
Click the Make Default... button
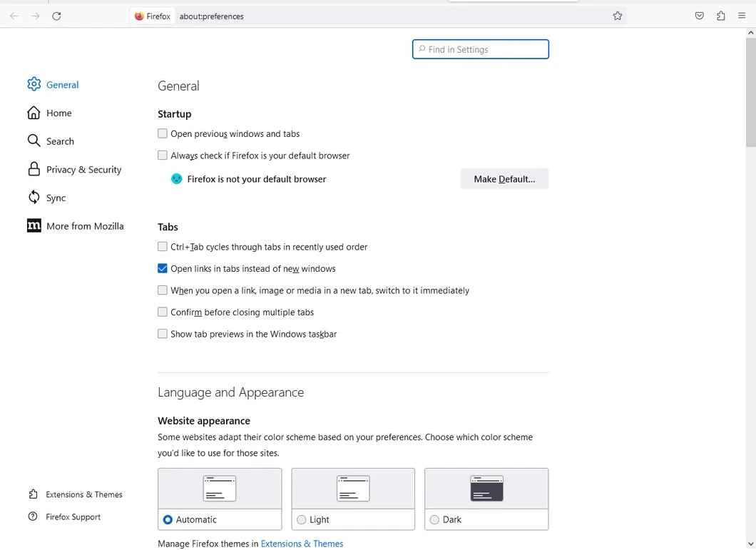click(504, 179)
